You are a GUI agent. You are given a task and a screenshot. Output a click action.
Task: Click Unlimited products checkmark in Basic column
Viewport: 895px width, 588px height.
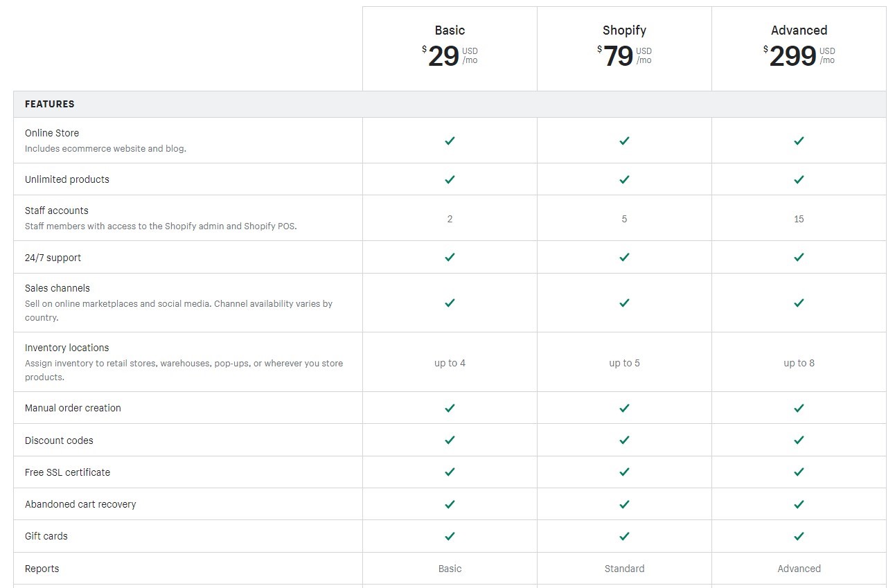pos(450,179)
